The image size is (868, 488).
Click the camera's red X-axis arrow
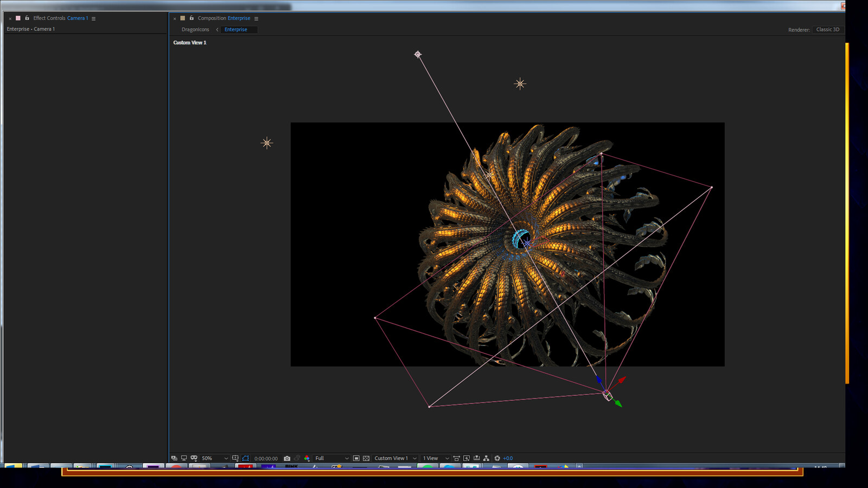tap(621, 380)
